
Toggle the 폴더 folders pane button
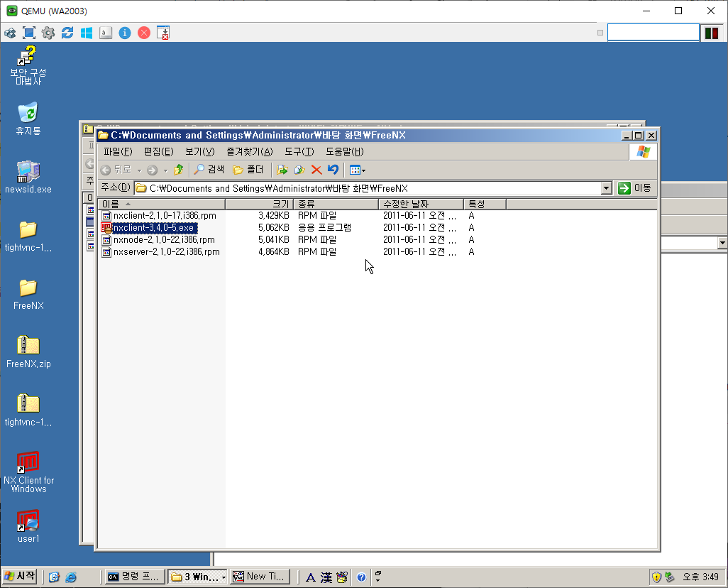(x=248, y=170)
